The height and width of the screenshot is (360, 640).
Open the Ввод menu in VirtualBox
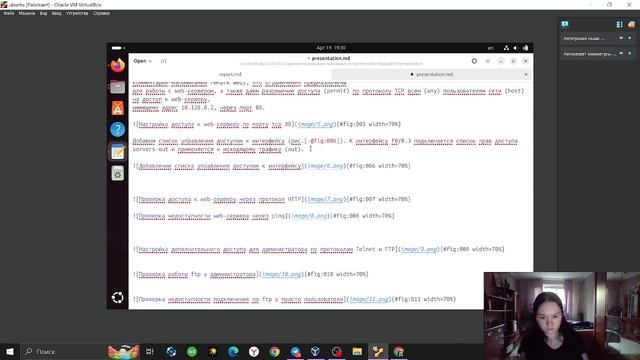tap(56, 13)
